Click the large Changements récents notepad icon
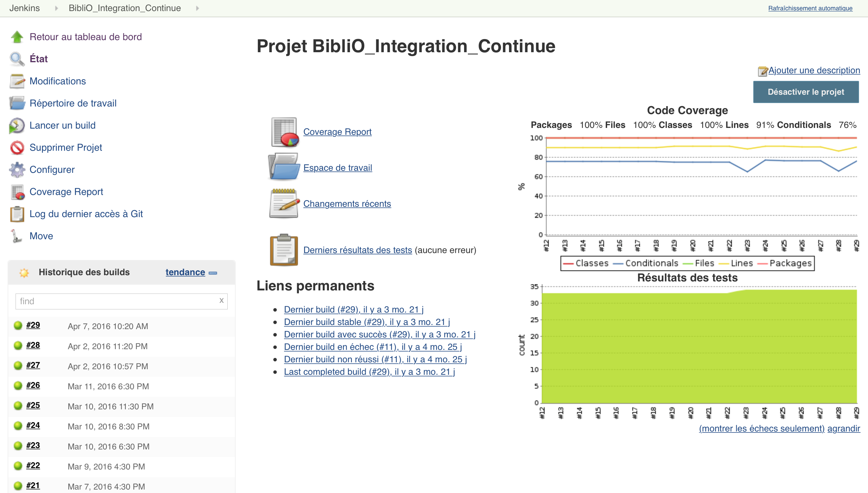Screen dimensions: 868x493 [284, 203]
